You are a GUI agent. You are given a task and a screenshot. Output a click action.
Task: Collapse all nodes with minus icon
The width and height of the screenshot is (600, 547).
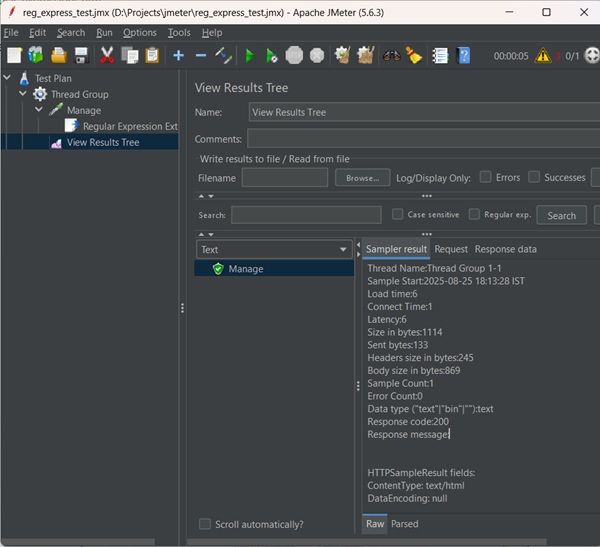[201, 56]
